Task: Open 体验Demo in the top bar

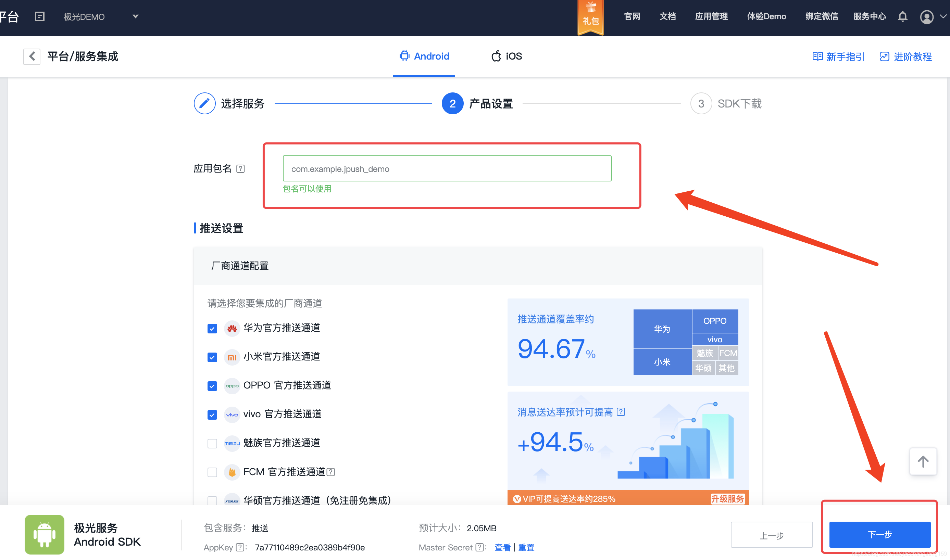Action: click(x=766, y=17)
